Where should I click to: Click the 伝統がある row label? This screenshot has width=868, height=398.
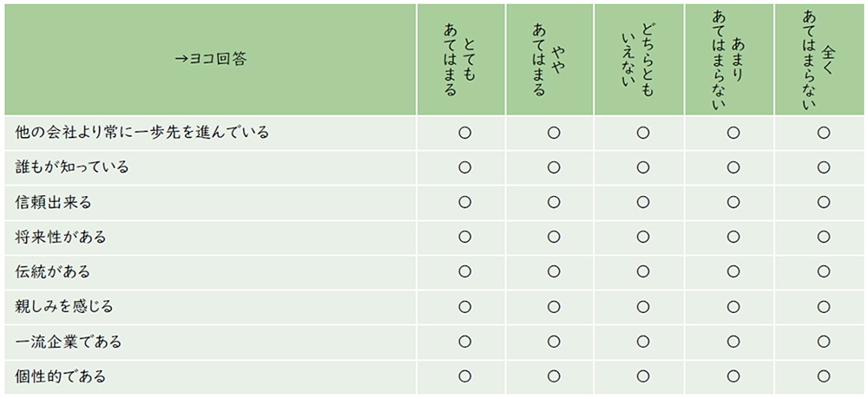(x=53, y=271)
